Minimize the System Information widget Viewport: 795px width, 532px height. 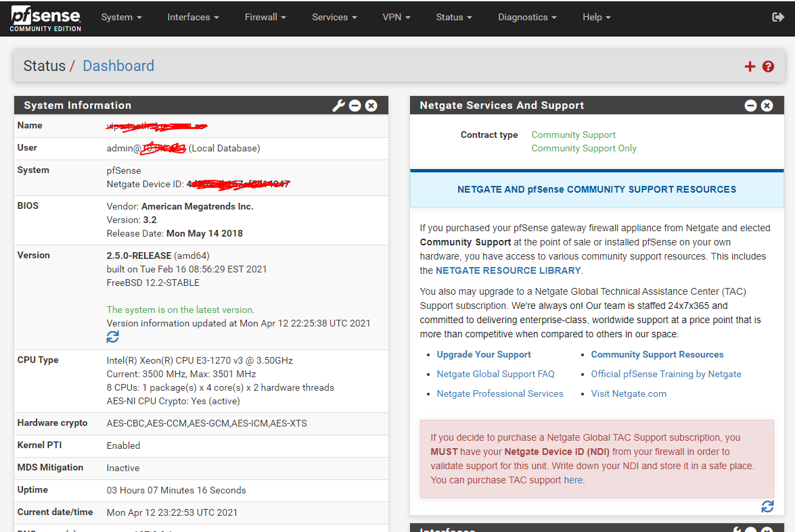pyautogui.click(x=355, y=105)
